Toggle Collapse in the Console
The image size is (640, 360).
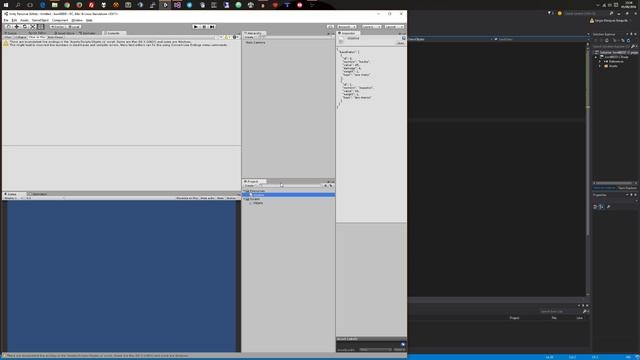[20, 37]
